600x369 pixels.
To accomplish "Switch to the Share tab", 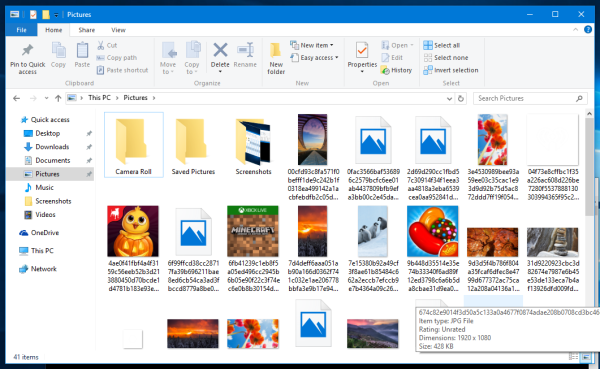I will tap(86, 30).
